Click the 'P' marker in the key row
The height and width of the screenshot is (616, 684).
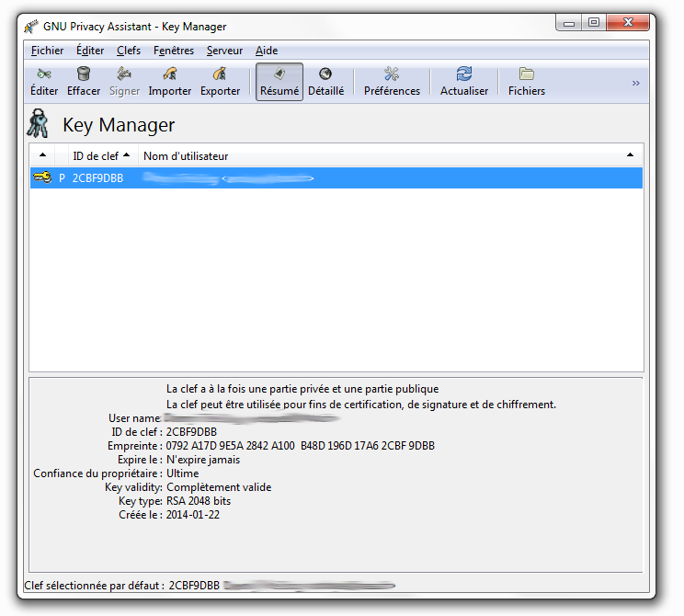pyautogui.click(x=62, y=178)
